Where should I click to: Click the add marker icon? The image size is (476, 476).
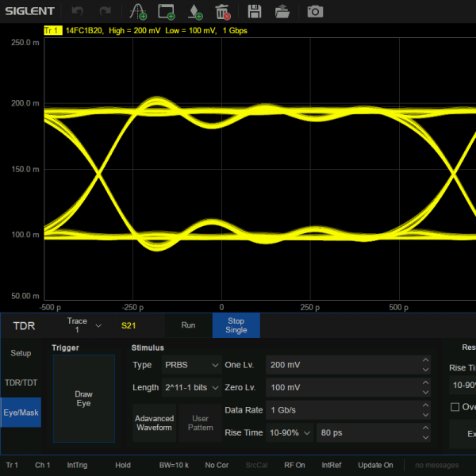click(x=195, y=11)
